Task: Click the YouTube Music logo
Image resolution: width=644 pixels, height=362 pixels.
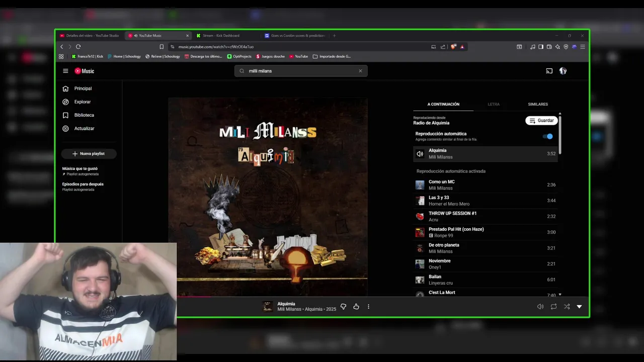Action: (85, 71)
